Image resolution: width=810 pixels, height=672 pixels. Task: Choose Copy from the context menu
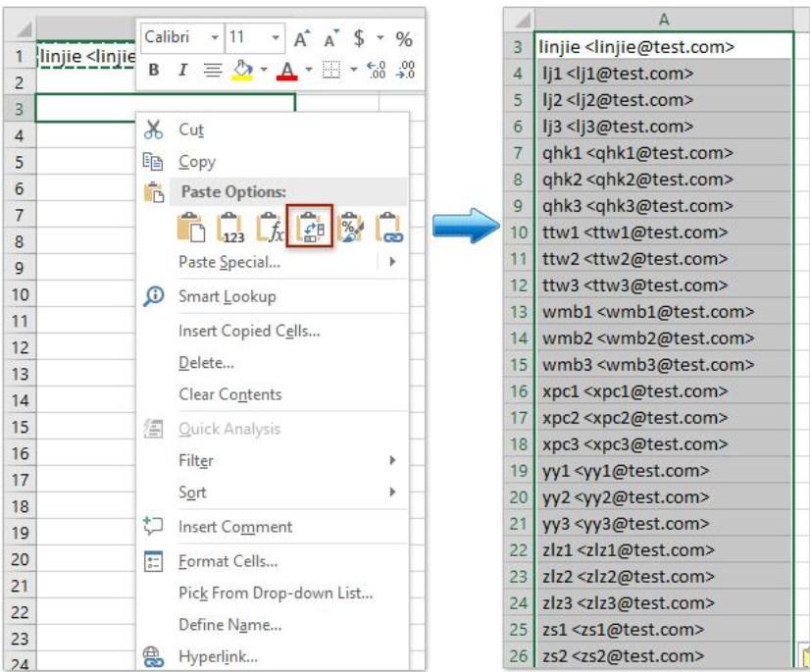point(274,161)
